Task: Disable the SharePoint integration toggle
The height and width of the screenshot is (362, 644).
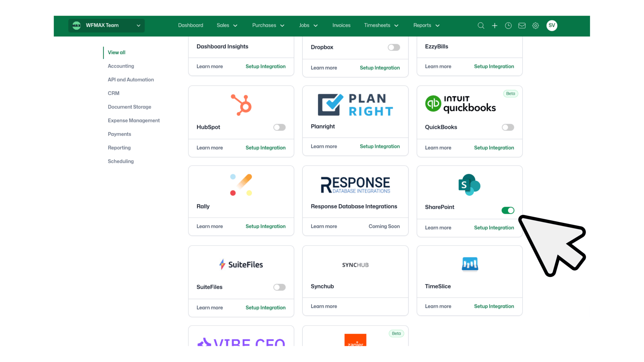Action: point(508,210)
